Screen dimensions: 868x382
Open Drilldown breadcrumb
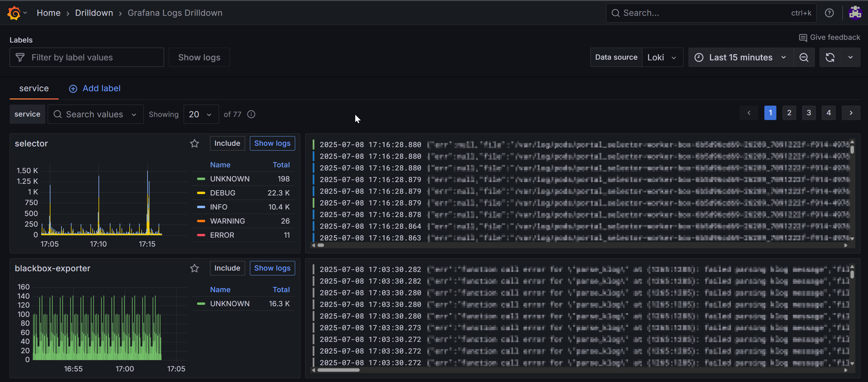coord(94,13)
